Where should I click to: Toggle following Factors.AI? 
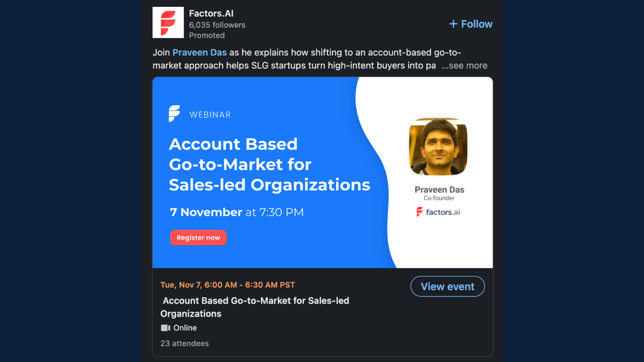click(470, 24)
